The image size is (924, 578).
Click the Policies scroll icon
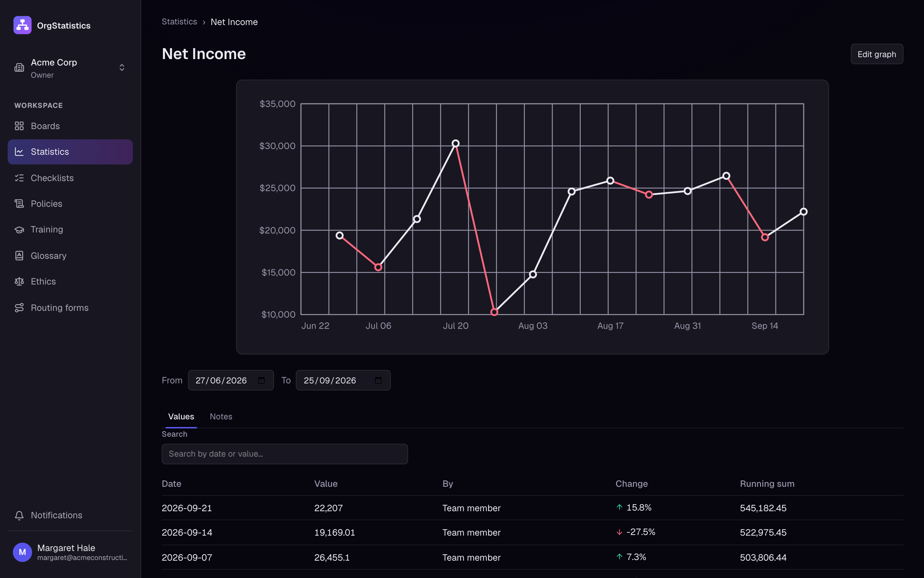tap(19, 204)
